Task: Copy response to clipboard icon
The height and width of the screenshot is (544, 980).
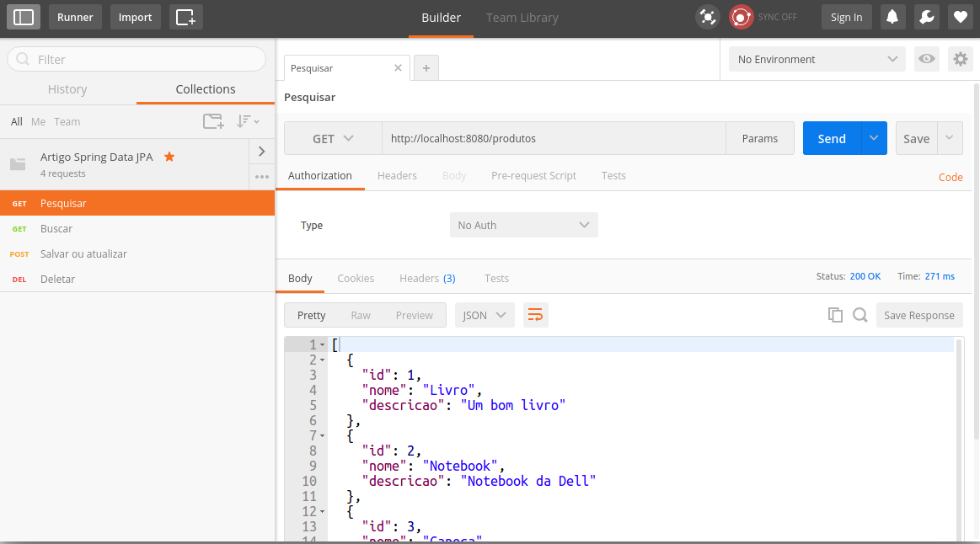Action: click(x=835, y=315)
